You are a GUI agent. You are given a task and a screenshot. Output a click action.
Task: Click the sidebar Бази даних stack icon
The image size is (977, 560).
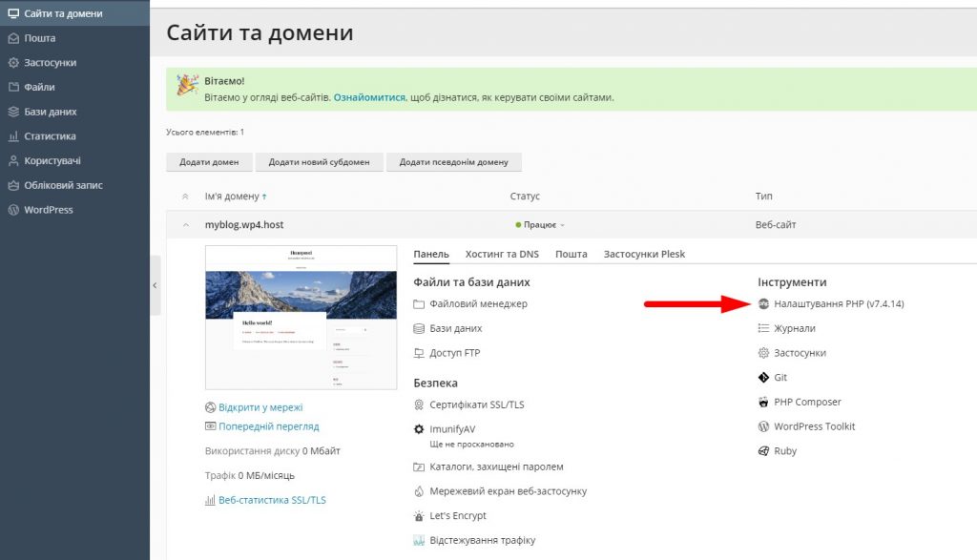(x=13, y=112)
